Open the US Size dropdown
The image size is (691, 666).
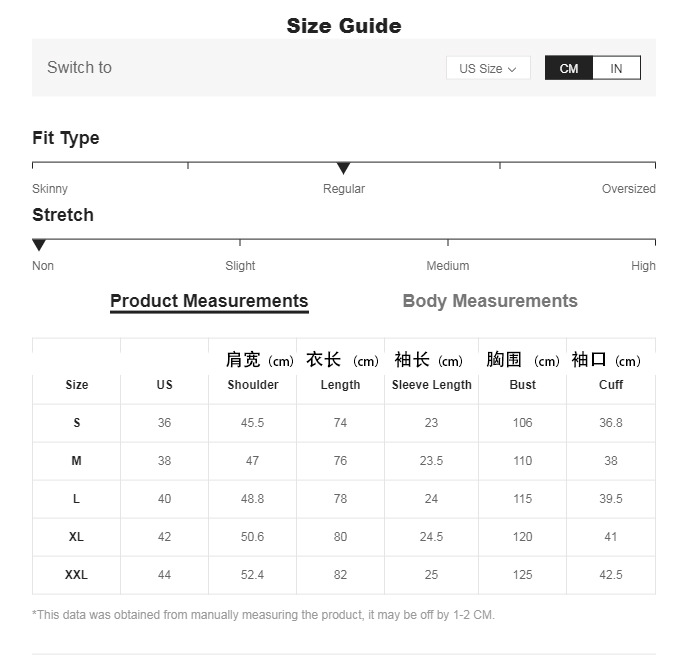(x=487, y=68)
